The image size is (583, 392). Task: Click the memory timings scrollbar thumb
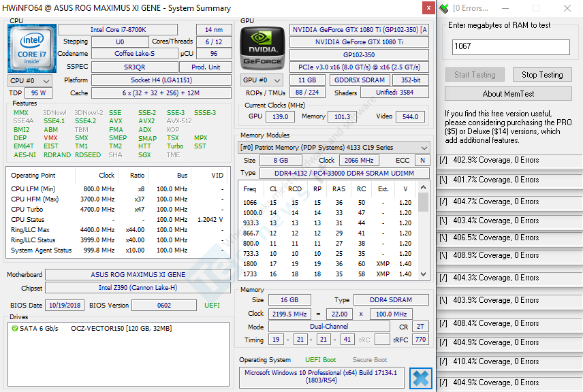(423, 201)
